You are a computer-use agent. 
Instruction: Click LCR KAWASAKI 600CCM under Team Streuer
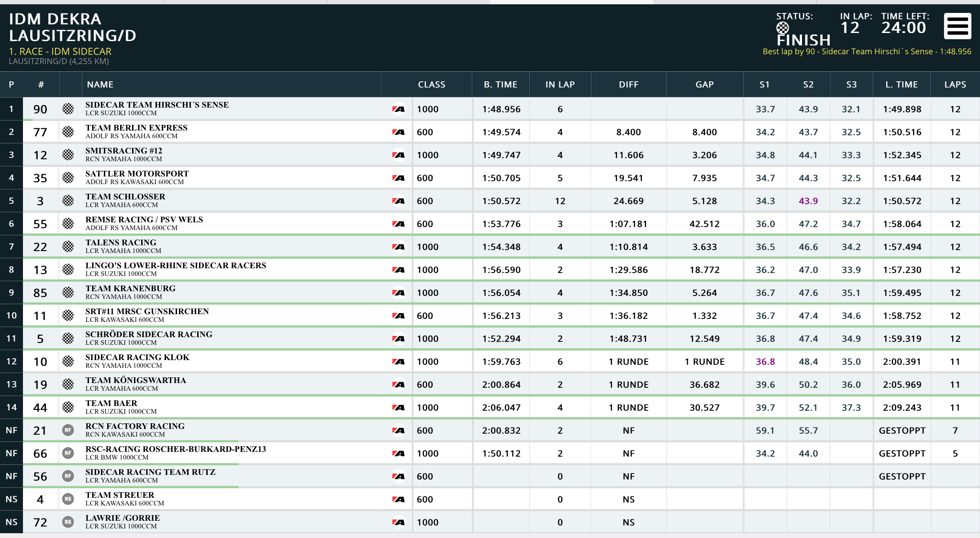tap(124, 503)
